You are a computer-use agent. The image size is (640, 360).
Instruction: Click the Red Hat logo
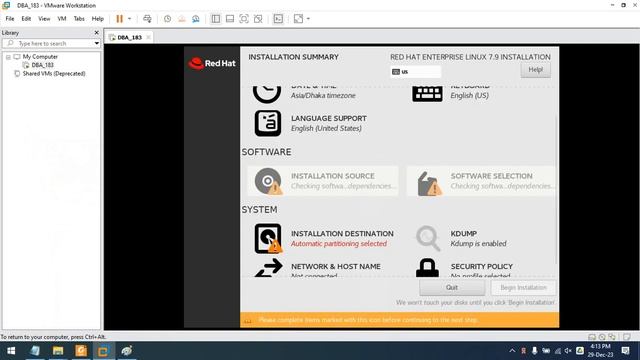212,63
